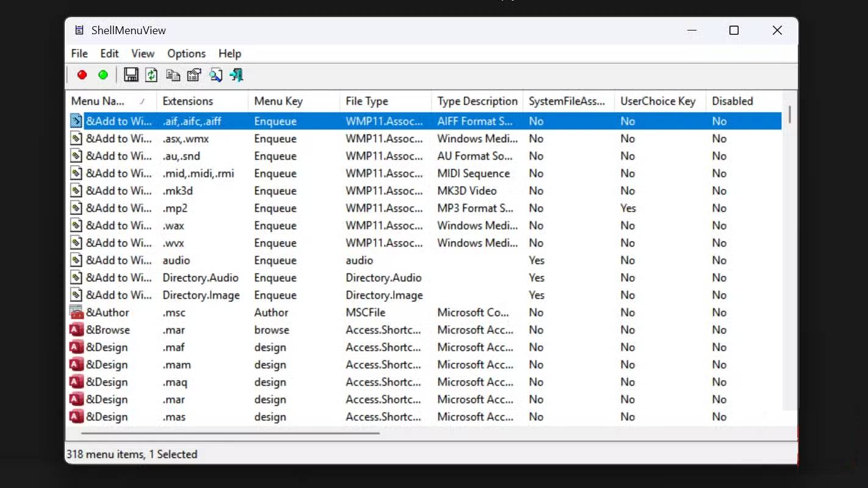Open the Edit menu
Viewport: 868px width, 488px height.
point(110,54)
